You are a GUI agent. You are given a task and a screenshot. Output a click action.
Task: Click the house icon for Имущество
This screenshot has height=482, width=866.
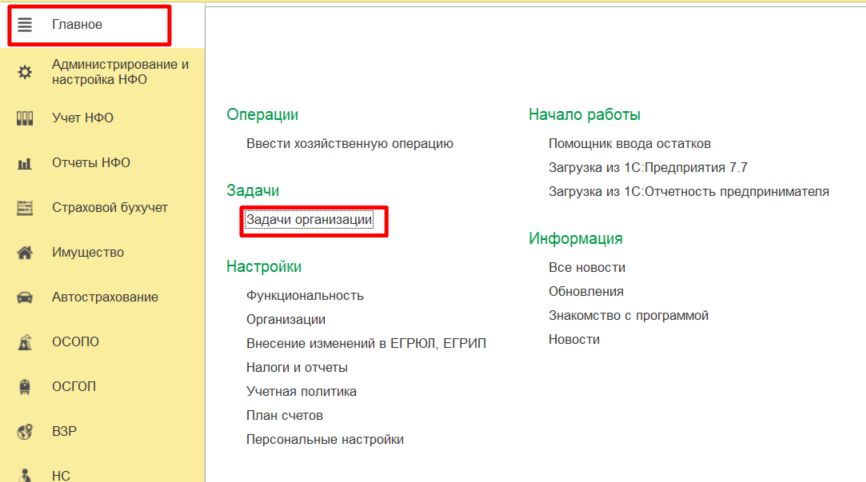pyautogui.click(x=26, y=253)
